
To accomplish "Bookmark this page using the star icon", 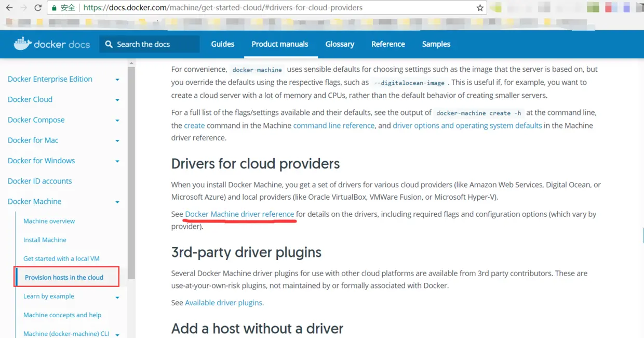I will (480, 8).
